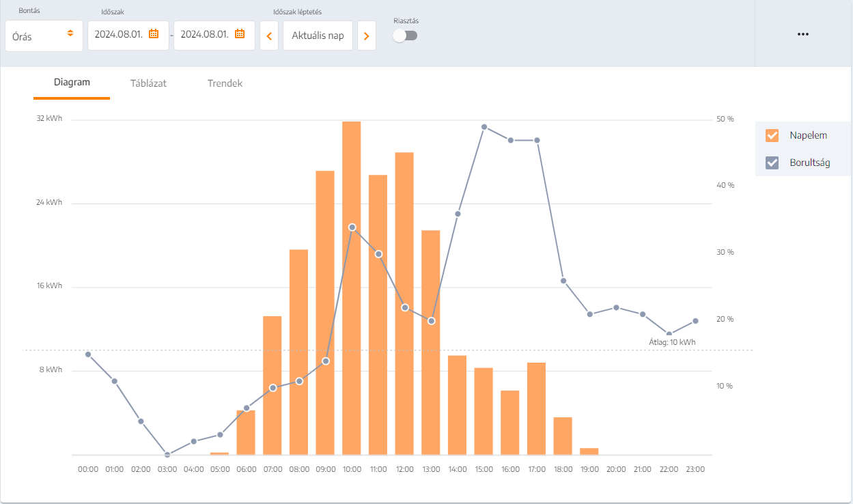Toggle the Riasztás alert switch
The image size is (853, 504).
[x=405, y=36]
